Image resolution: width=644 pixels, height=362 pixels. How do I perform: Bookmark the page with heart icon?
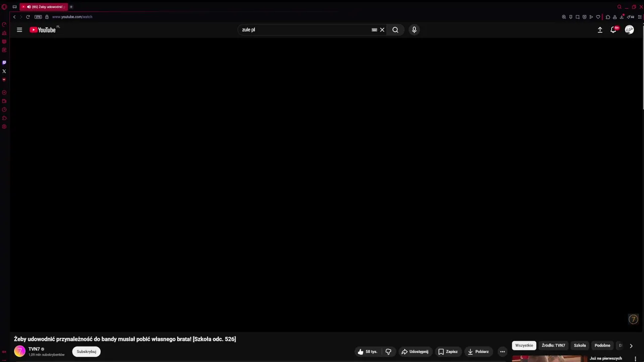click(598, 17)
